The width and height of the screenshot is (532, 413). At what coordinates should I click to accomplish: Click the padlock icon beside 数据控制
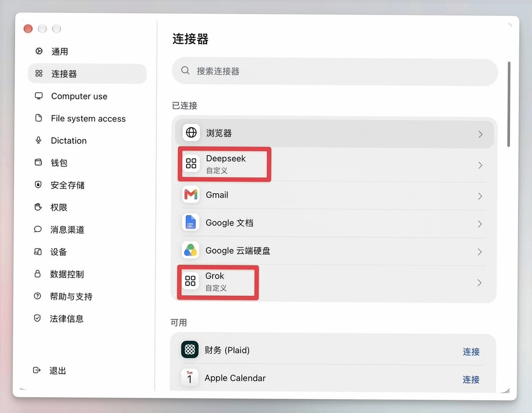[x=38, y=274]
